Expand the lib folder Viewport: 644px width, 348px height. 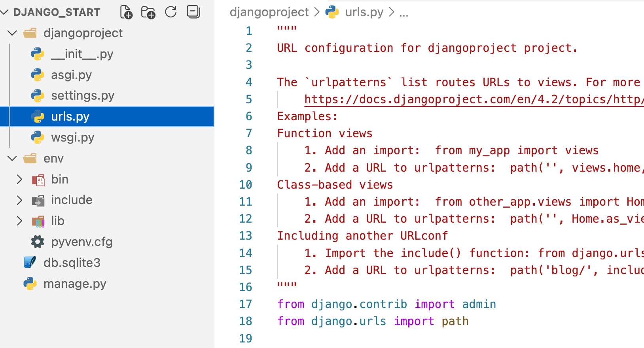click(19, 221)
